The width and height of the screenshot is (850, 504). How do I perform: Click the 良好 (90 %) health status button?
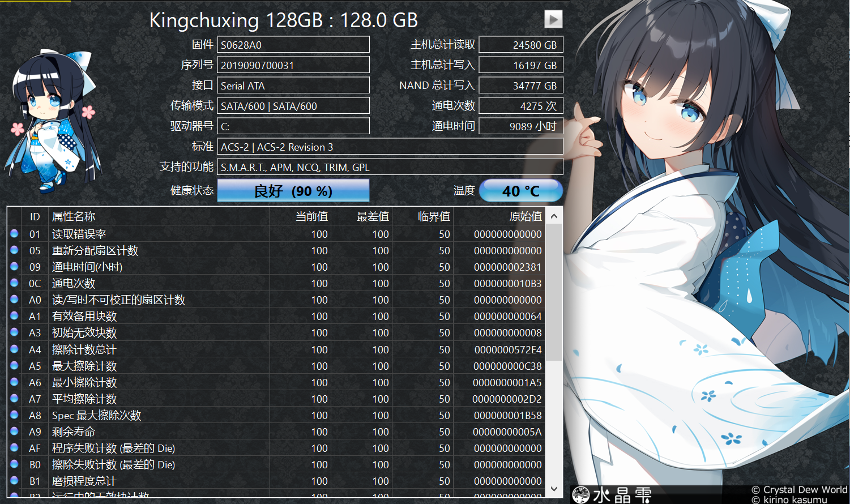point(293,191)
